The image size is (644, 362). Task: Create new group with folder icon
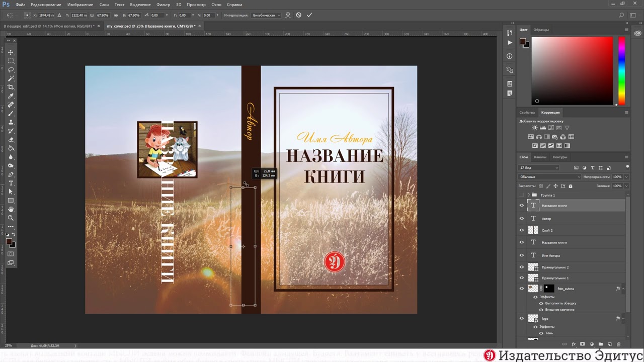tap(600, 344)
